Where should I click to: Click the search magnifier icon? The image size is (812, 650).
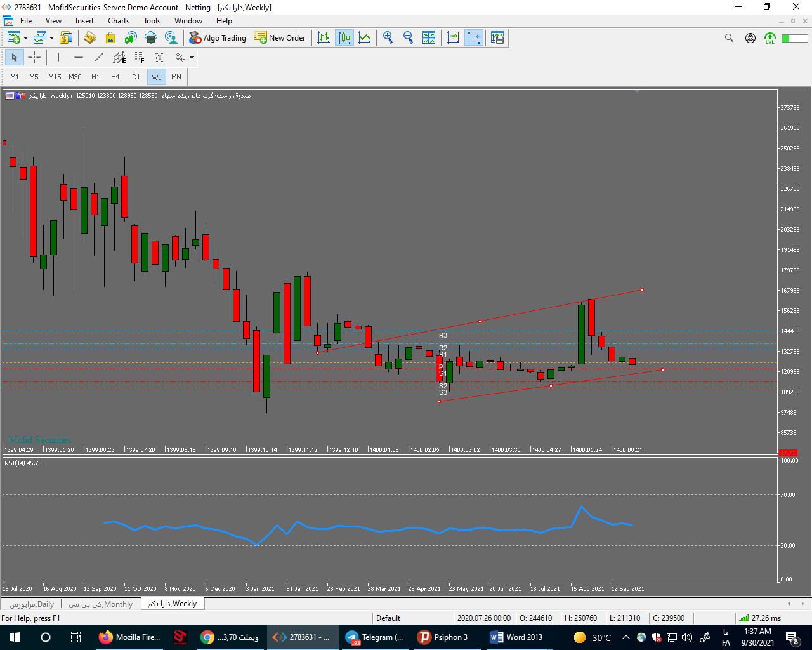(x=729, y=38)
